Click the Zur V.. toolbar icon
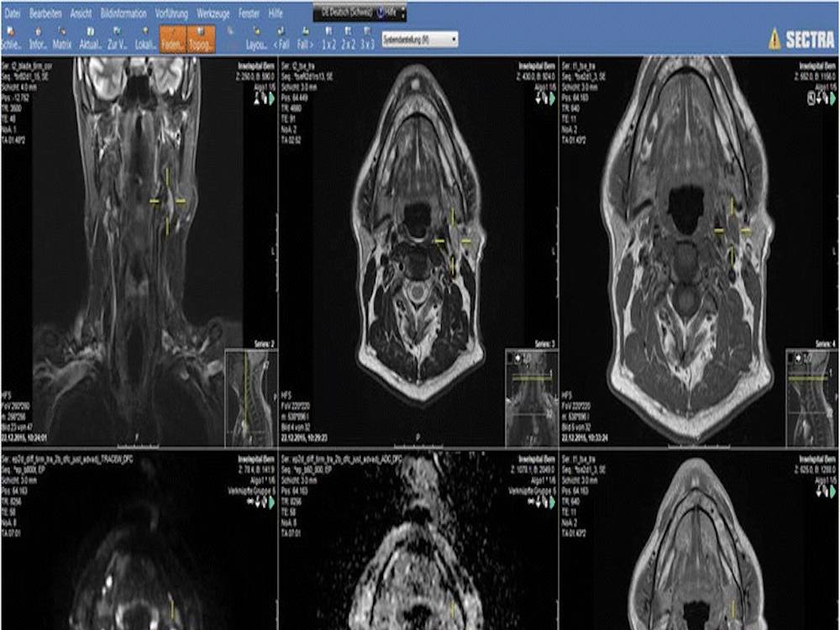 tap(118, 39)
